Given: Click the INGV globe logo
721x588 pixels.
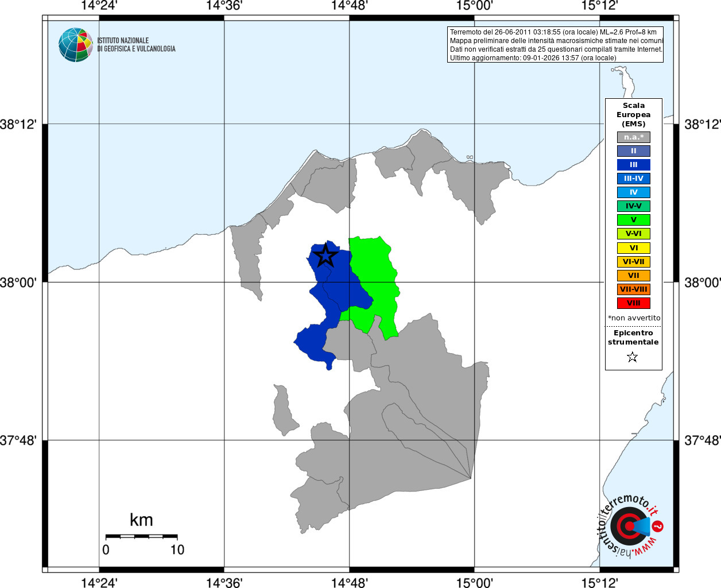Looking at the screenshot, I should click(x=75, y=45).
